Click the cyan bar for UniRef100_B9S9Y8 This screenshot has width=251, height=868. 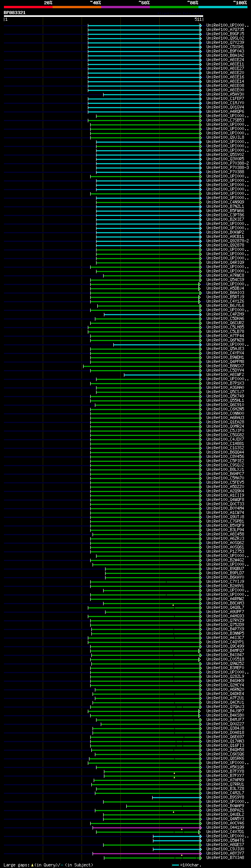click(x=177, y=797)
